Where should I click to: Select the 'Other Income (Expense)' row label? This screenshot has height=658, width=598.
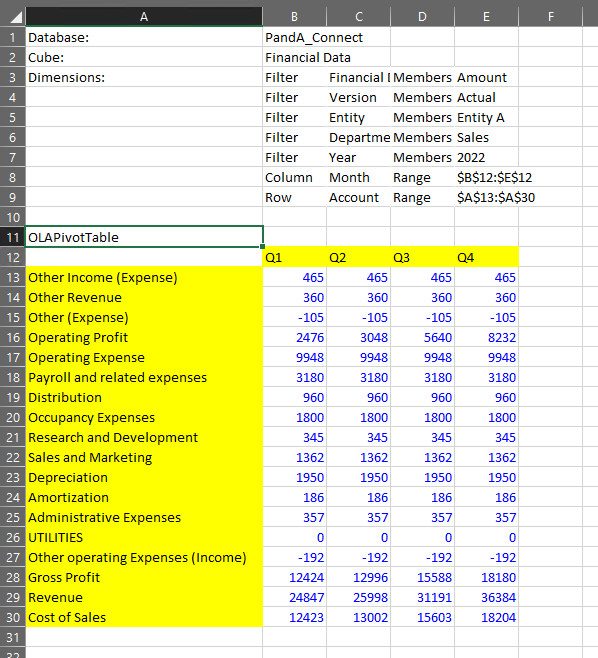[144, 277]
